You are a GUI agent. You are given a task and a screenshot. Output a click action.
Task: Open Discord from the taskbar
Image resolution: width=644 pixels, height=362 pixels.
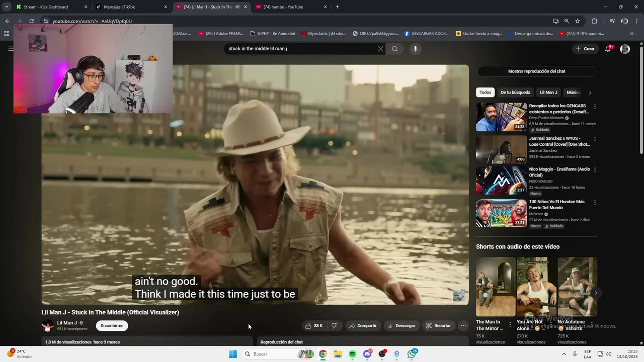(367, 354)
